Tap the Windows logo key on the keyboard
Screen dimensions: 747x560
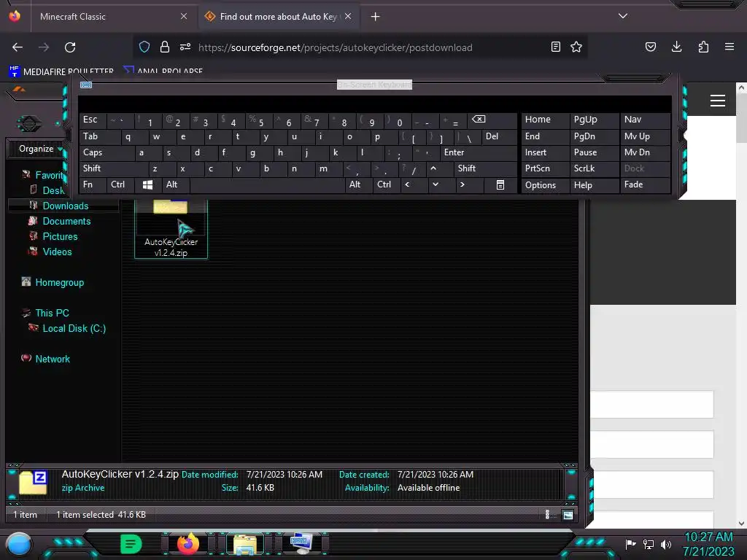pos(147,184)
